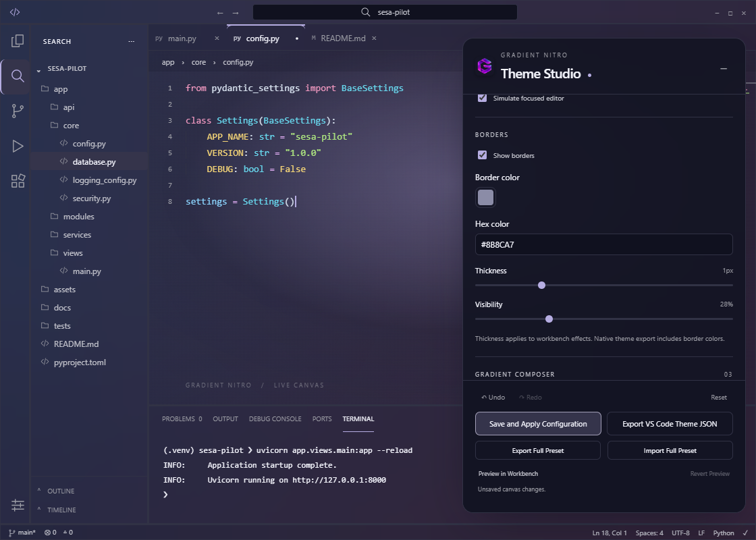The height and width of the screenshot is (540, 756).
Task: Click Export VS Code Theme JSON
Action: [670, 424]
